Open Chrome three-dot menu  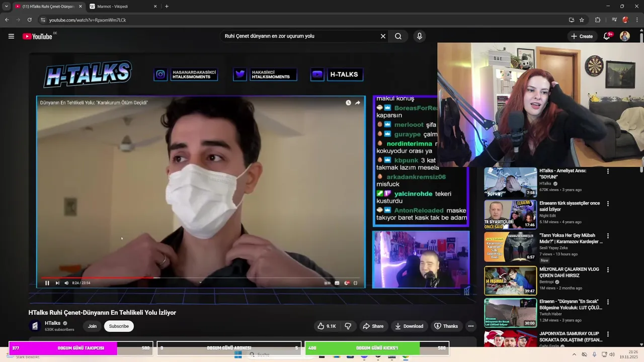click(x=636, y=20)
